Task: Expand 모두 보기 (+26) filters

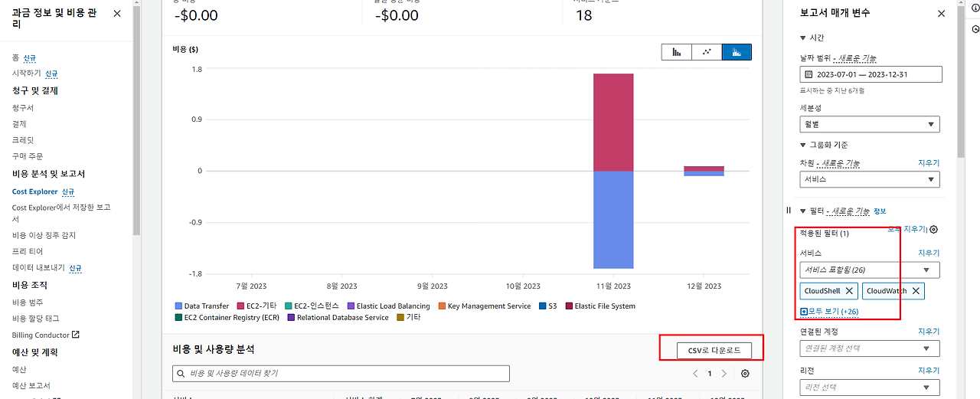Action: pos(829,312)
